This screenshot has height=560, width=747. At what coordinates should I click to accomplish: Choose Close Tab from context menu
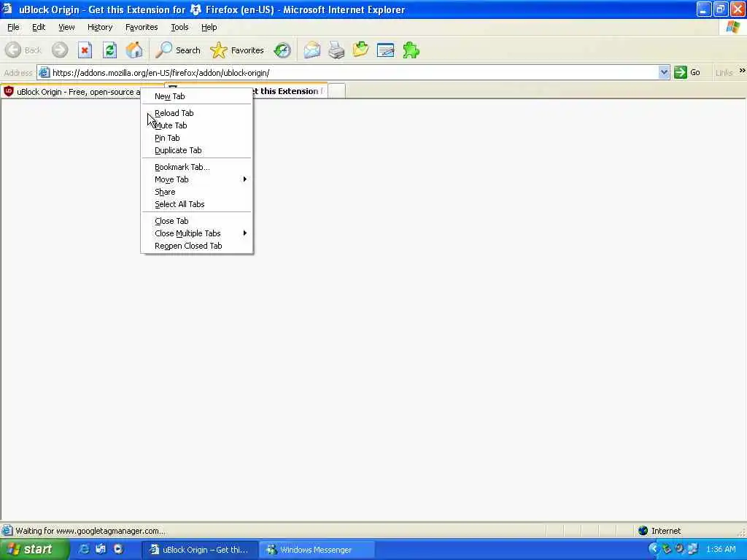(x=197, y=221)
